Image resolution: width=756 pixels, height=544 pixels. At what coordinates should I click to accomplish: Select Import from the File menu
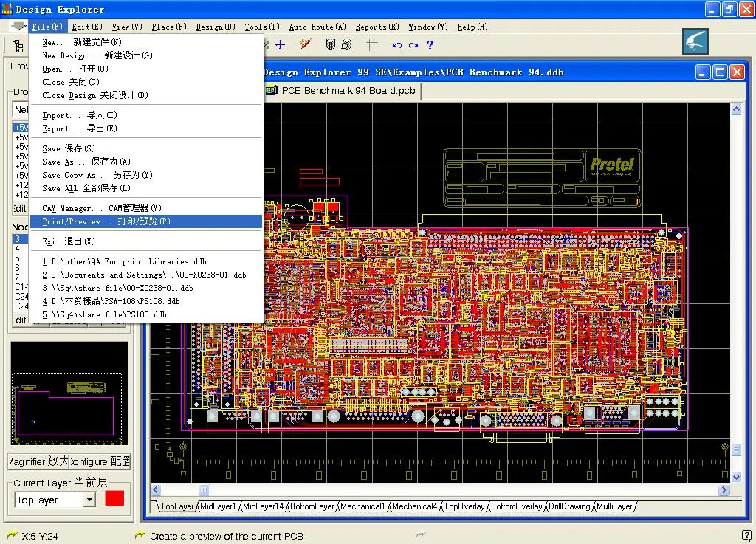(x=145, y=115)
